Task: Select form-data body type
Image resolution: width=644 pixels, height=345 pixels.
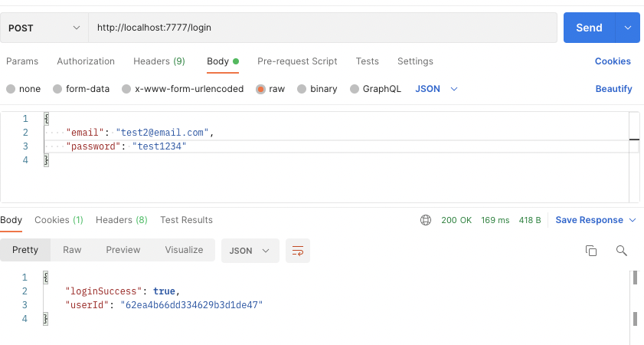Action: coord(57,89)
